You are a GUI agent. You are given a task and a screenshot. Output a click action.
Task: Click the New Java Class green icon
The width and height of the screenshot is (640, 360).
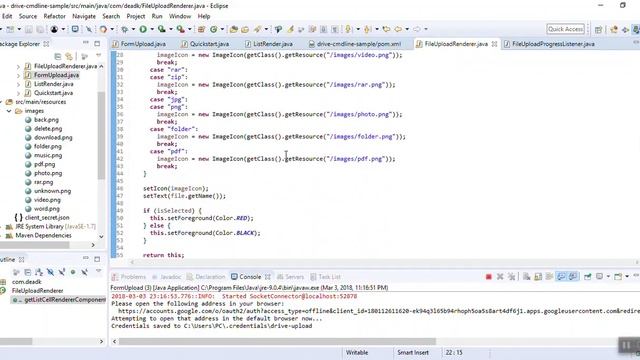(x=213, y=29)
